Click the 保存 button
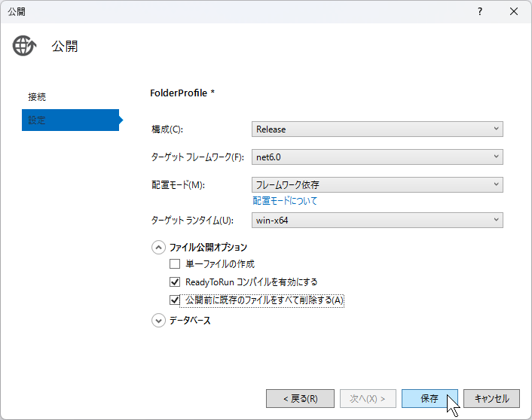The image size is (532, 420). (x=430, y=399)
